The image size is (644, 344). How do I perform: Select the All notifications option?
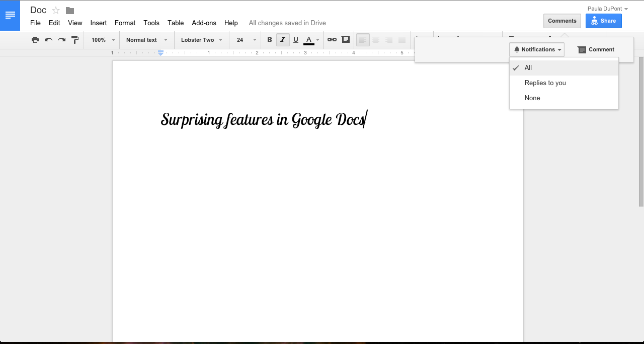pos(564,68)
